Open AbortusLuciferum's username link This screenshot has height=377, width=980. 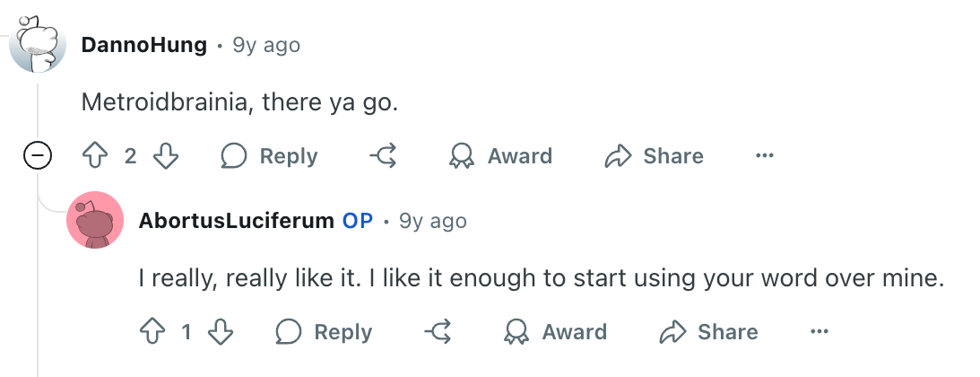coord(236,221)
